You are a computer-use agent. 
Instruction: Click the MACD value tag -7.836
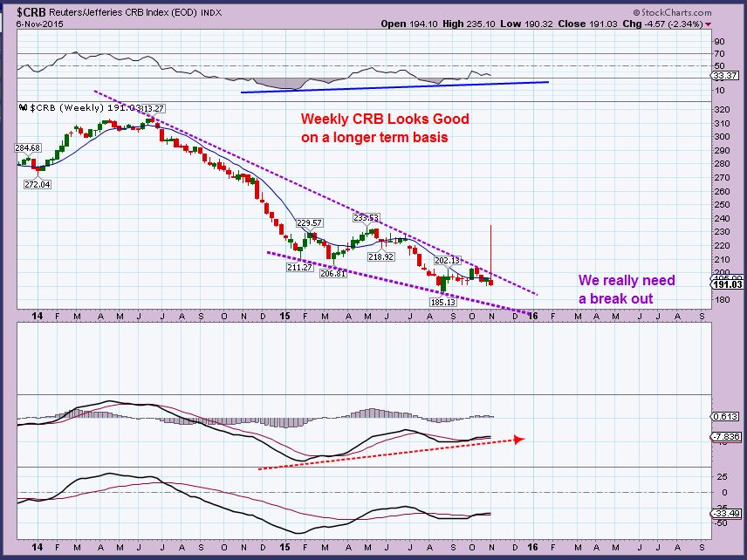click(x=727, y=437)
